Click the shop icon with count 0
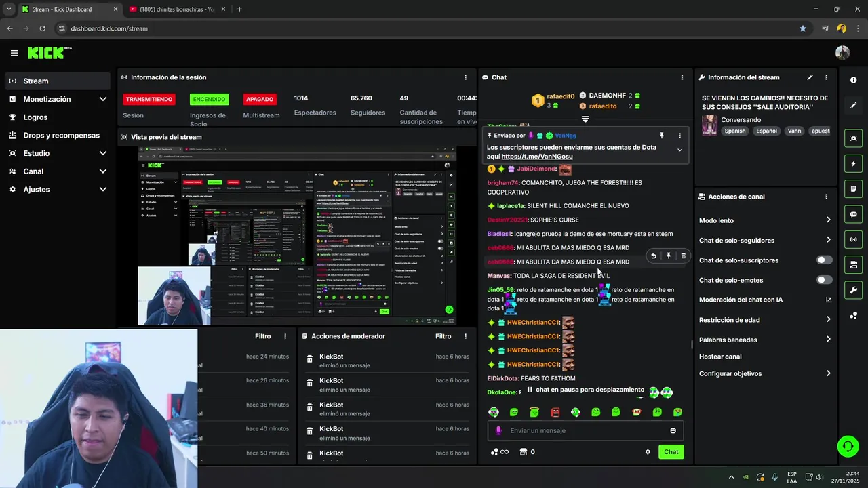This screenshot has height=488, width=868. click(527, 452)
